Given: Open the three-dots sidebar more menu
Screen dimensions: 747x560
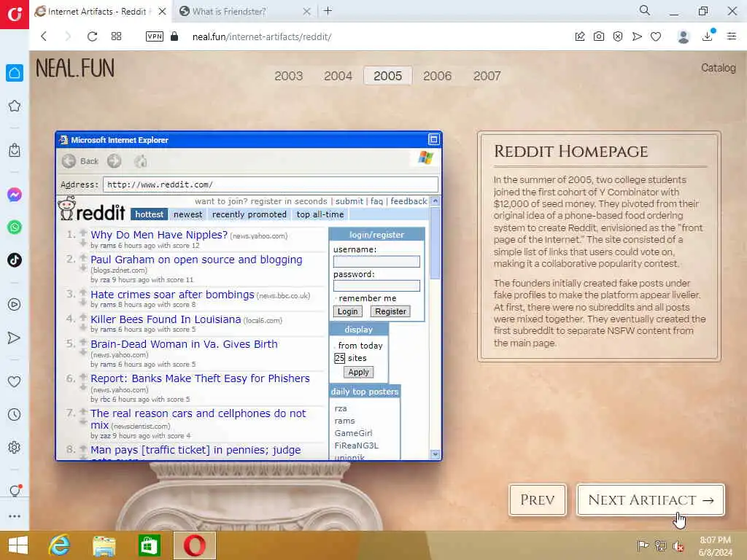Looking at the screenshot, I should tap(15, 516).
